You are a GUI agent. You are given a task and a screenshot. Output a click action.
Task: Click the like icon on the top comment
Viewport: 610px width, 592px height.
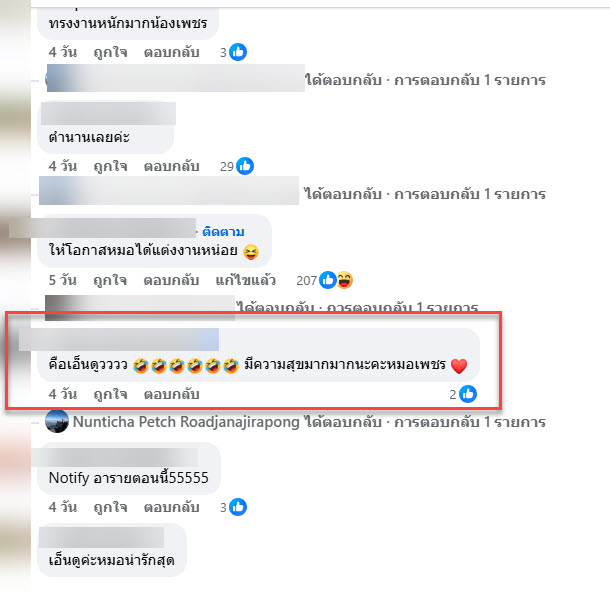238,52
